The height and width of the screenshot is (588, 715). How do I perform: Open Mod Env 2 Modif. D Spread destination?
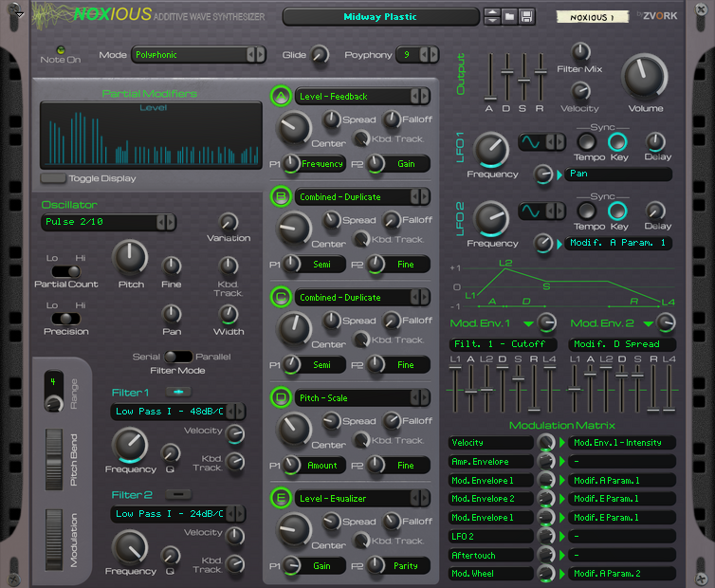[x=622, y=344]
